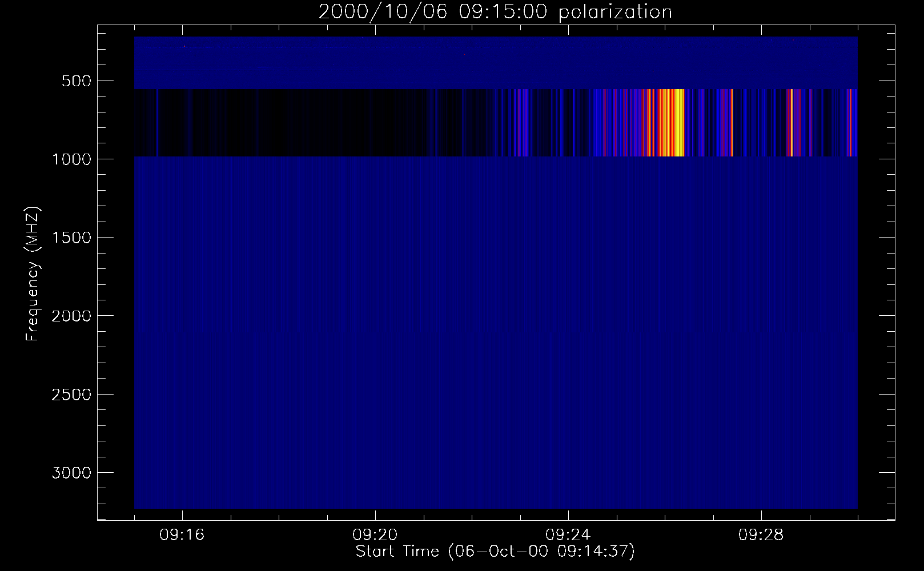The width and height of the screenshot is (924, 571).
Task: Select the 'Frequency (MHZ)' axis label
Action: 33,274
